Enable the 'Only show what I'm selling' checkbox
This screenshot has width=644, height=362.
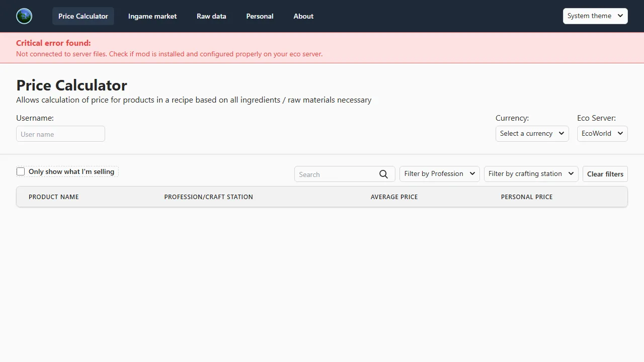click(21, 171)
